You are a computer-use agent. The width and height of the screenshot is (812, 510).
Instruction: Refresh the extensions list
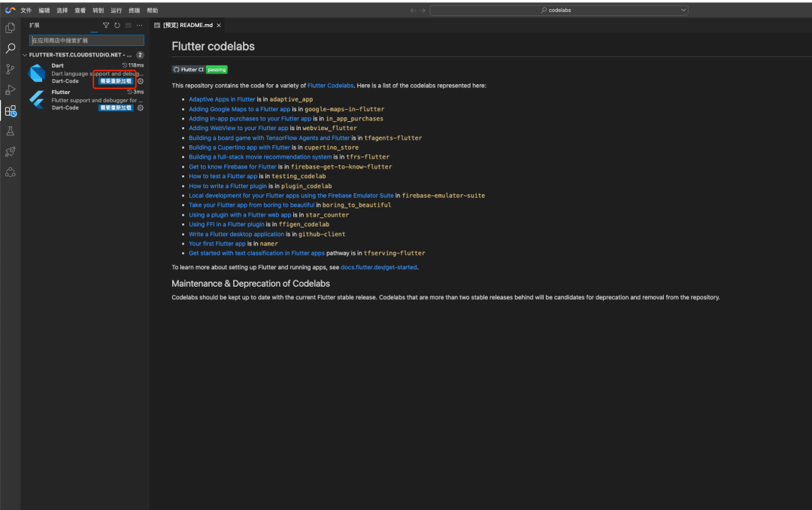pos(117,26)
